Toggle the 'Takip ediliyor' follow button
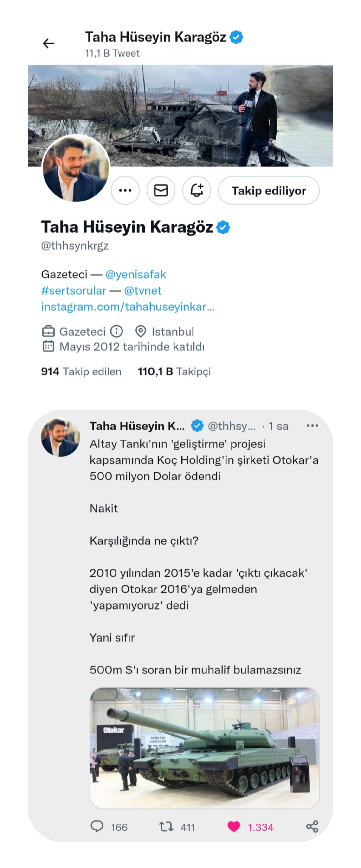This screenshot has width=361, height=868. click(x=269, y=190)
